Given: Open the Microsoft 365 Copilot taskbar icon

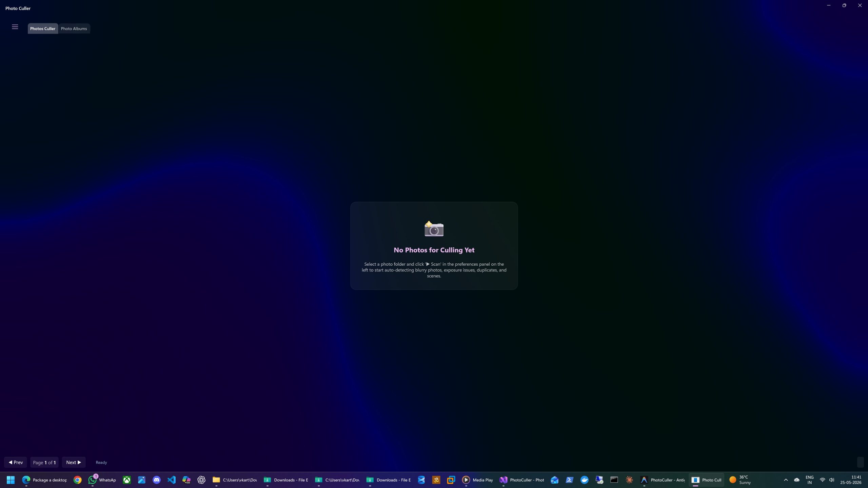Looking at the screenshot, I should (186, 480).
